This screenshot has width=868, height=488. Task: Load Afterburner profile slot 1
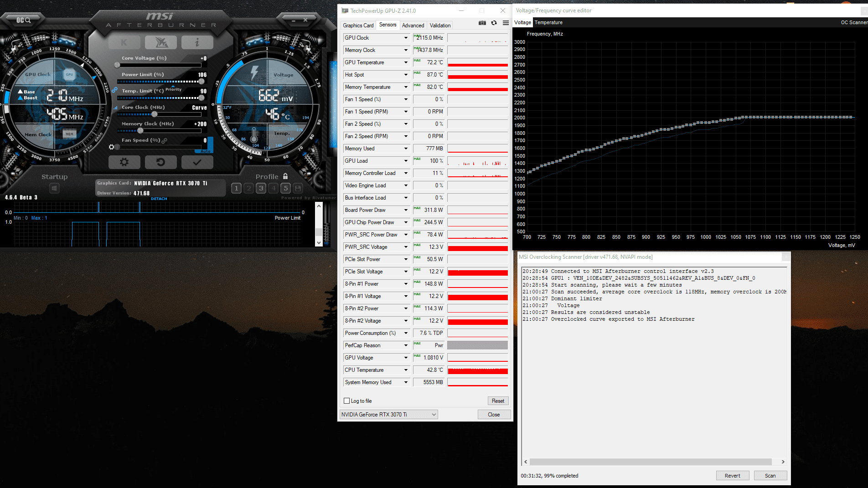point(236,188)
